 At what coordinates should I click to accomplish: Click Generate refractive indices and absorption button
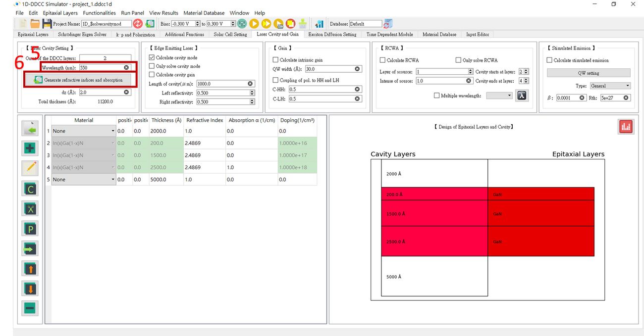(78, 80)
